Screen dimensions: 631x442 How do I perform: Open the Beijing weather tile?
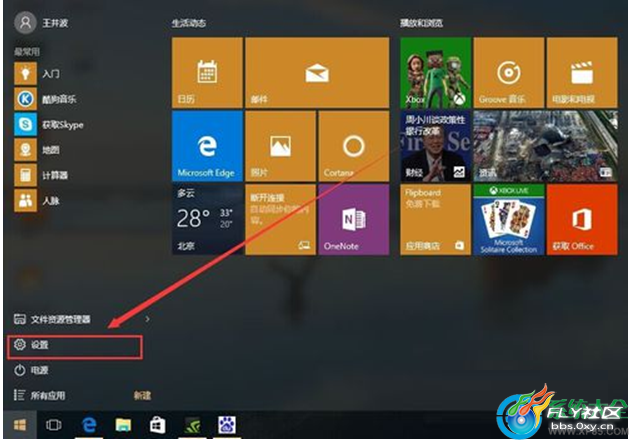(x=207, y=219)
